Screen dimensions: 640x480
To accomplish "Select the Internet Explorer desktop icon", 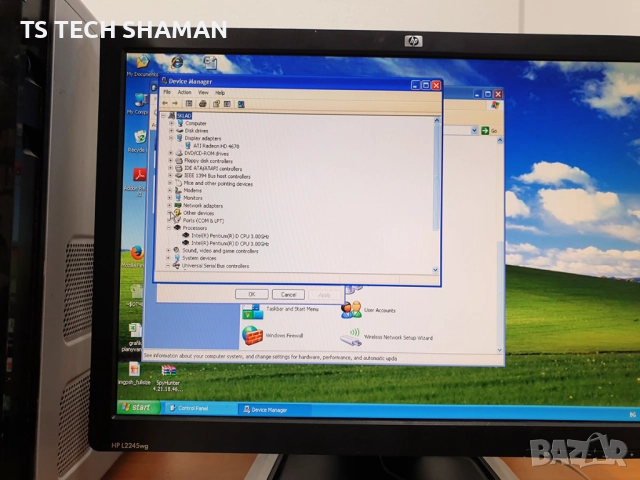I will coord(177,62).
